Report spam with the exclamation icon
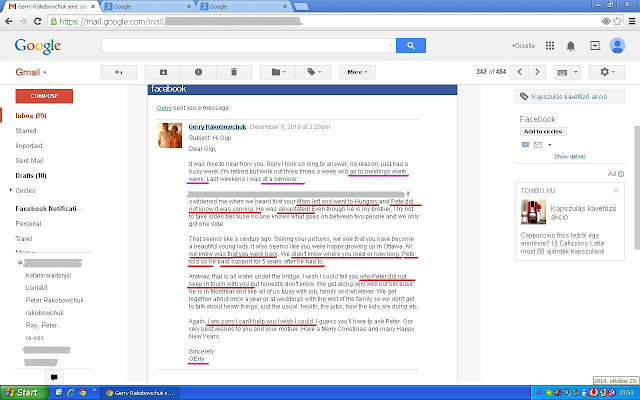The width and height of the screenshot is (640, 400). 198,72
